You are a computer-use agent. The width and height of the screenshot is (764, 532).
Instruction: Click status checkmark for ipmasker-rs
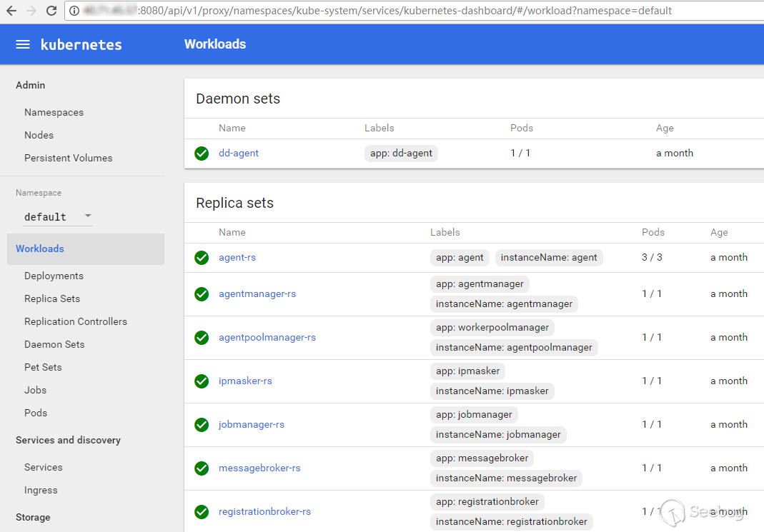[202, 381]
